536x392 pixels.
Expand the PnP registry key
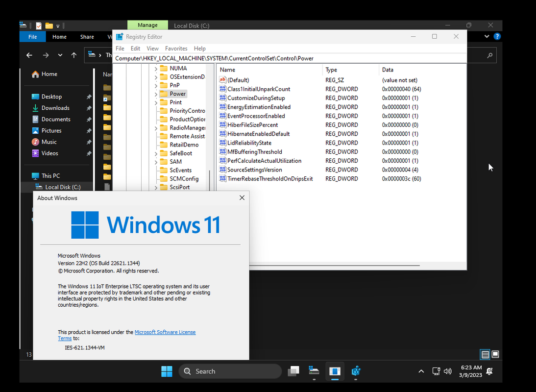click(x=156, y=85)
